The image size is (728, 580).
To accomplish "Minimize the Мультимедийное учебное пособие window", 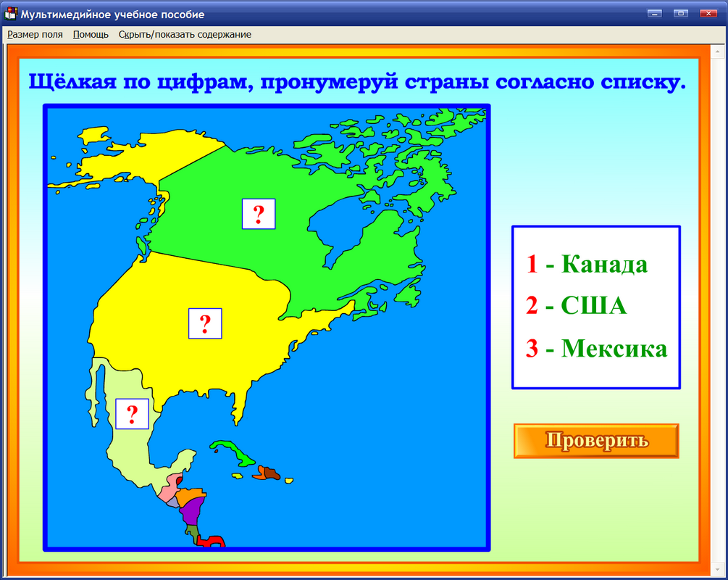I will 655,14.
